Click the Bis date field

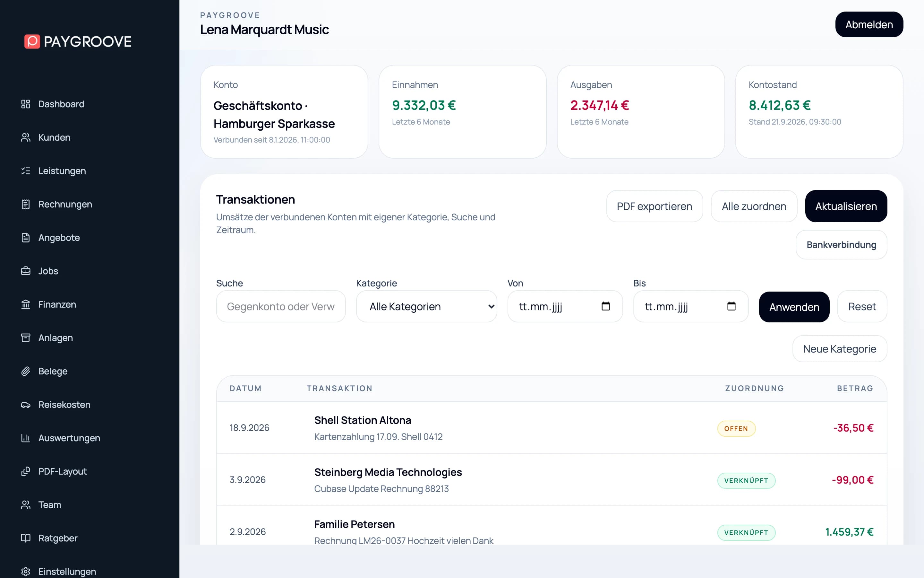click(x=691, y=307)
